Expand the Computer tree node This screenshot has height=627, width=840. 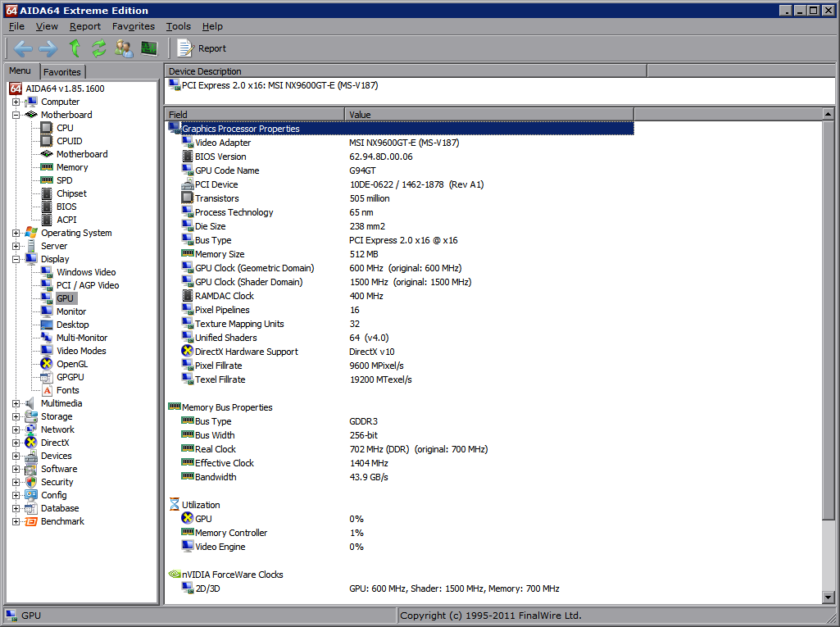(x=16, y=102)
